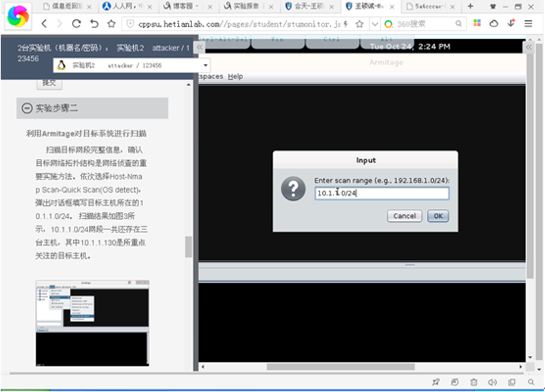
Task: Close the 人人网 tab
Action: tap(150, 7)
